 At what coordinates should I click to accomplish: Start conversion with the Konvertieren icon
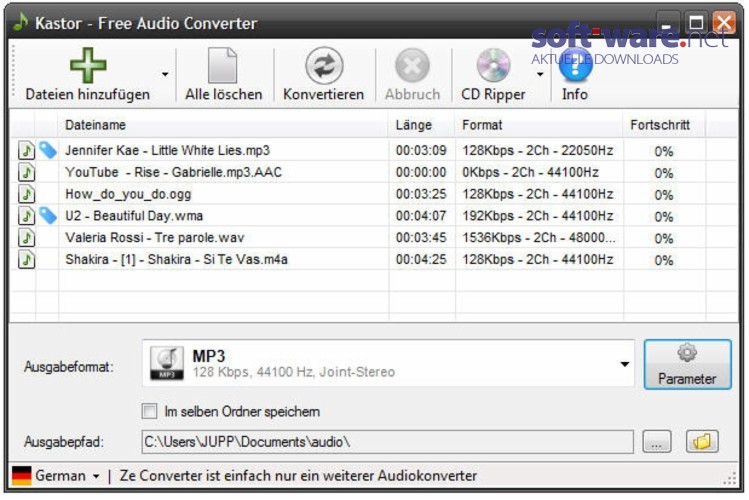point(324,65)
